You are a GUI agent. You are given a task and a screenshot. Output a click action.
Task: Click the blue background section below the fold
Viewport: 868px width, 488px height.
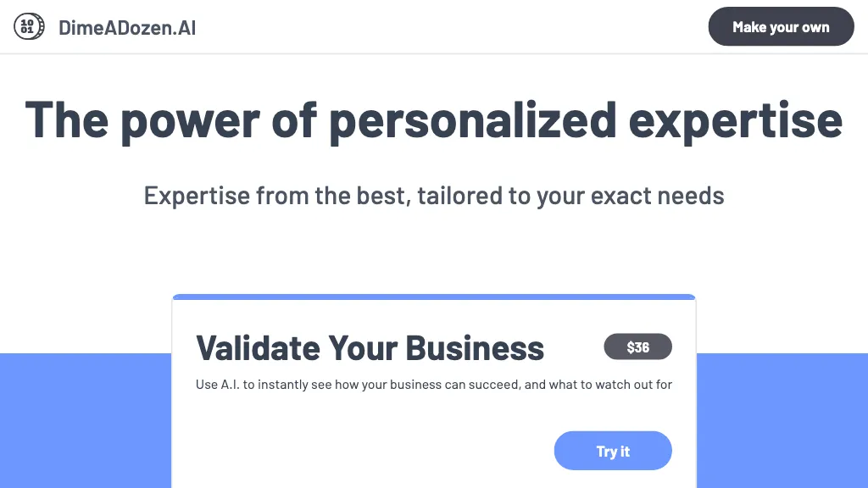(85, 424)
